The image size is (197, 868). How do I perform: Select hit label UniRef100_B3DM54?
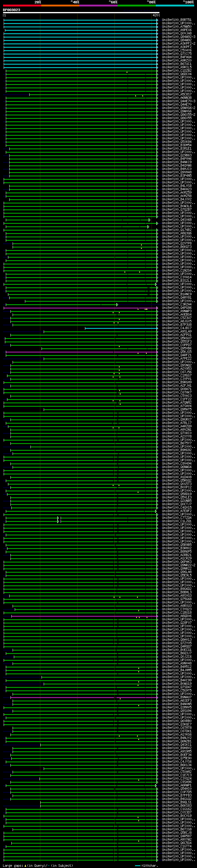coord(176,145)
